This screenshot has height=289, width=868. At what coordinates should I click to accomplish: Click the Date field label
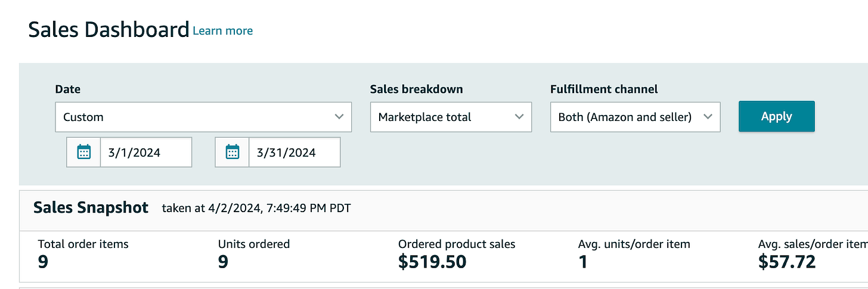point(68,89)
